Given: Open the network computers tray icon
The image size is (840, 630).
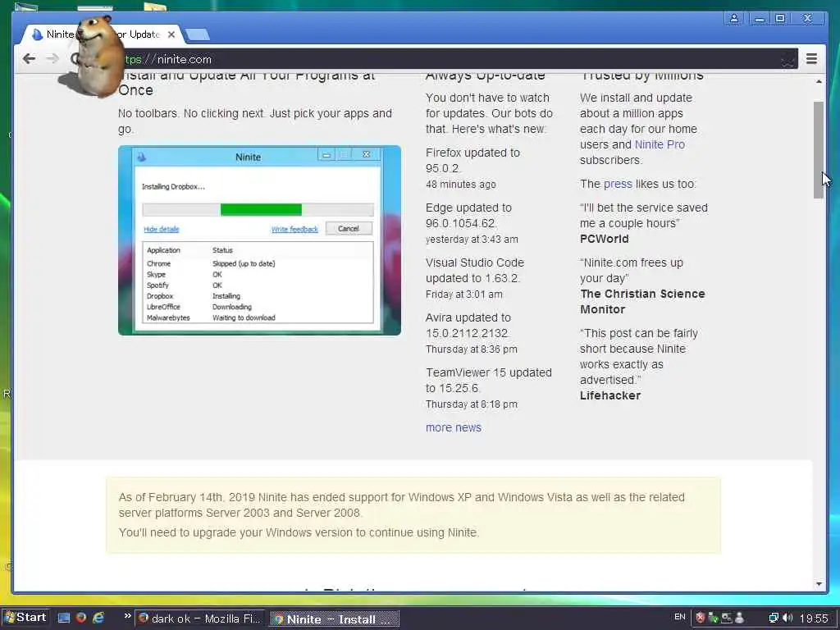Looking at the screenshot, I should pos(773,618).
